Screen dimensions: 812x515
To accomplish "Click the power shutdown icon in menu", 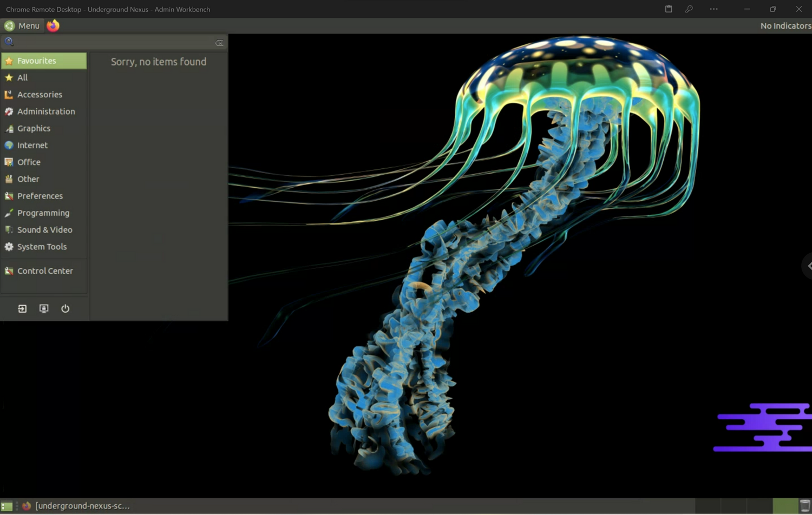I will 65,308.
